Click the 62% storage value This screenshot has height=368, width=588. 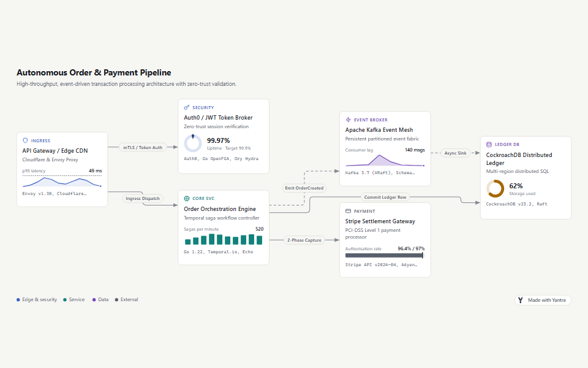coord(516,186)
